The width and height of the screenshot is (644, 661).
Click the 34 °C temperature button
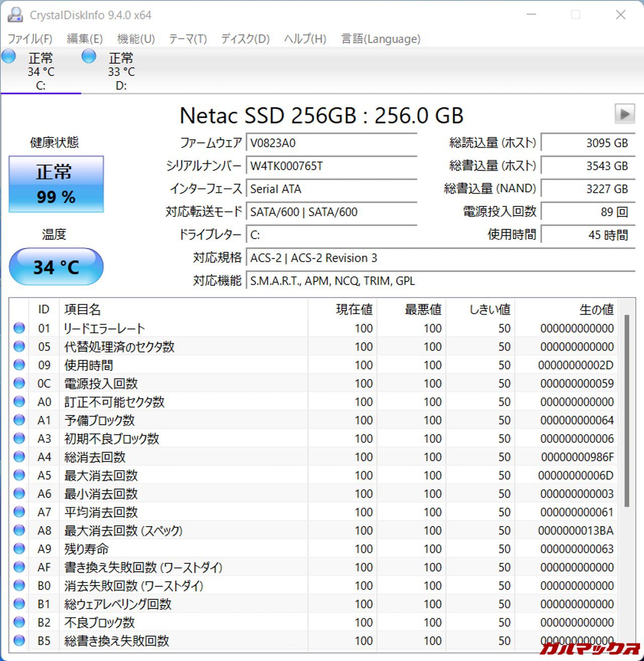(56, 267)
